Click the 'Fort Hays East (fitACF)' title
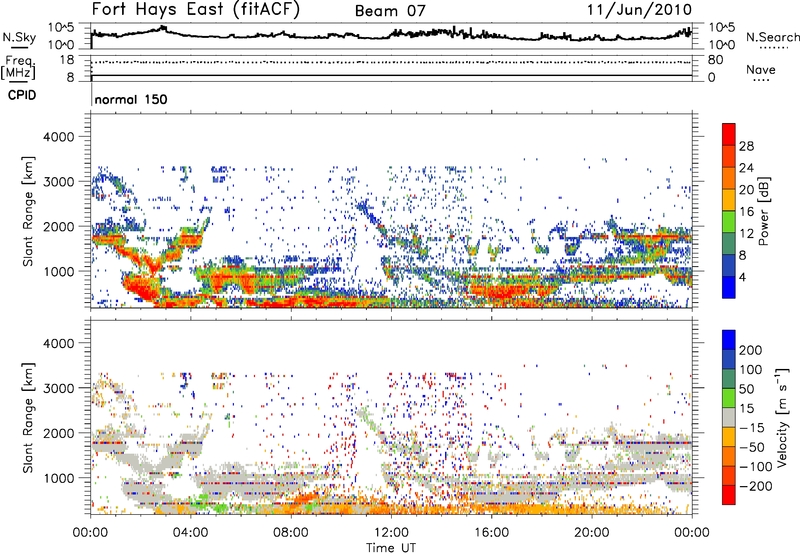Screen dimensions: 800x554 196,10
